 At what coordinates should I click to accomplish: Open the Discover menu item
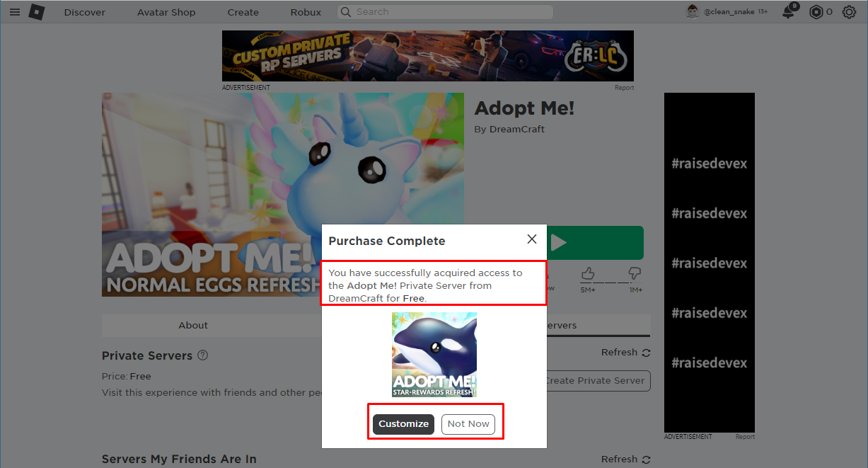(85, 12)
